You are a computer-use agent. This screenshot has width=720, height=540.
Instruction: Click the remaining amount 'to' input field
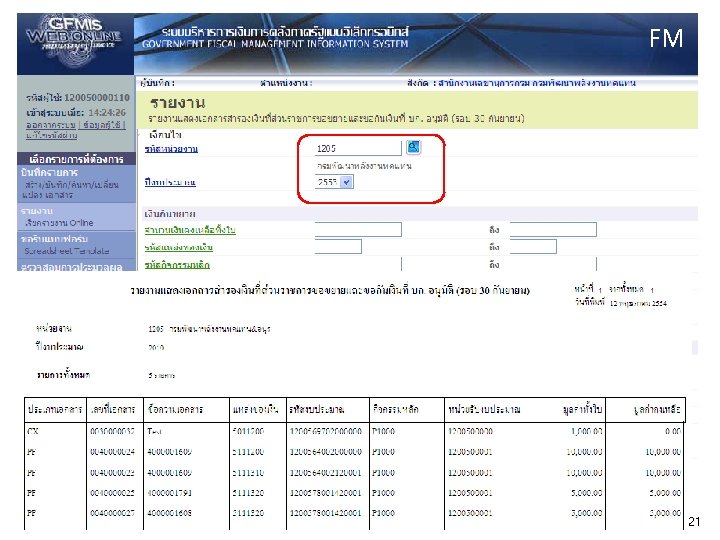pos(553,229)
